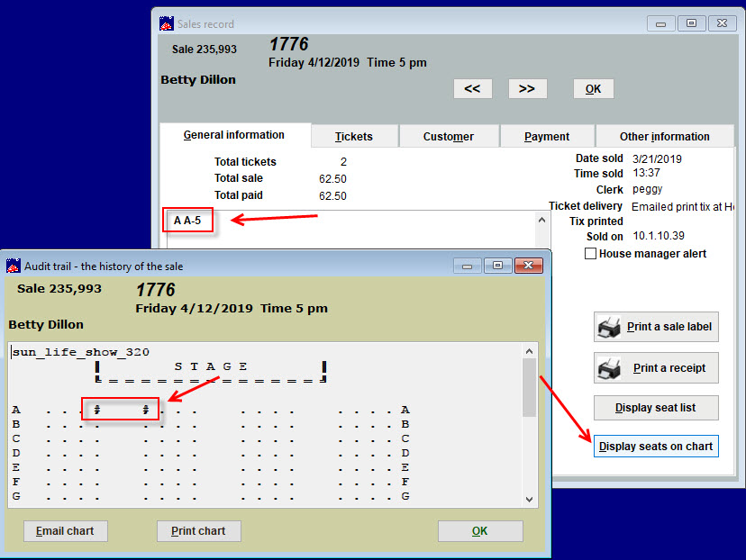This screenshot has height=560, width=746.
Task: Maximize the Audit trail window
Action: pyautogui.click(x=497, y=266)
